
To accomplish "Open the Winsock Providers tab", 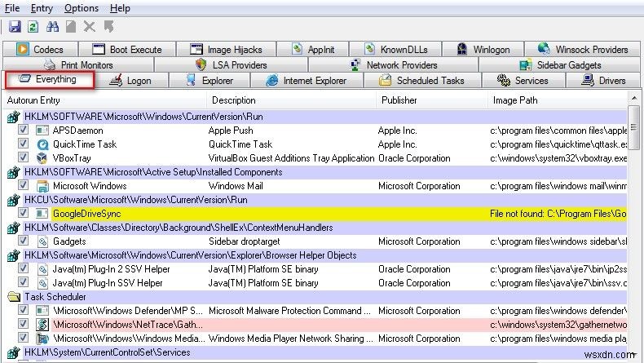I will [583, 49].
